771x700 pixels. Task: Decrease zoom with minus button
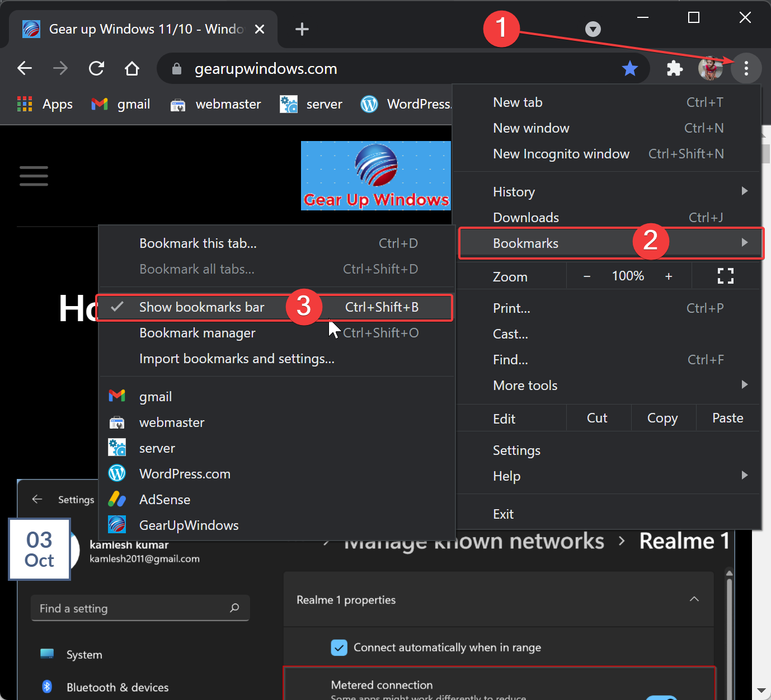tap(587, 276)
